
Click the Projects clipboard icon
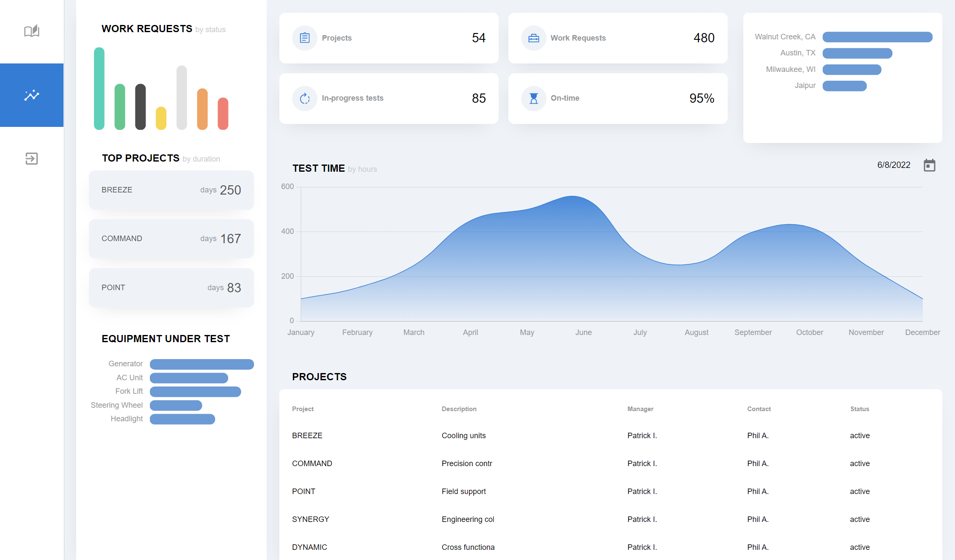point(304,38)
